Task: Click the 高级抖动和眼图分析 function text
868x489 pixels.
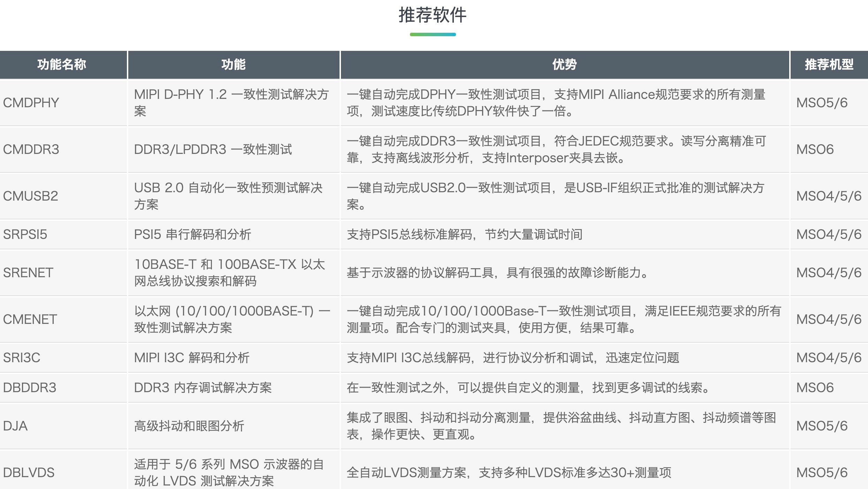Action: pyautogui.click(x=189, y=426)
